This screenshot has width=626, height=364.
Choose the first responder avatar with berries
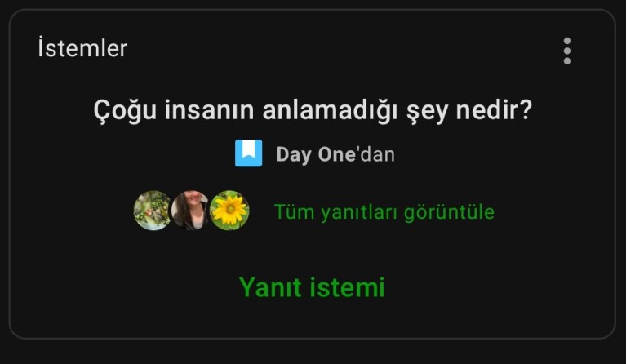click(x=152, y=211)
